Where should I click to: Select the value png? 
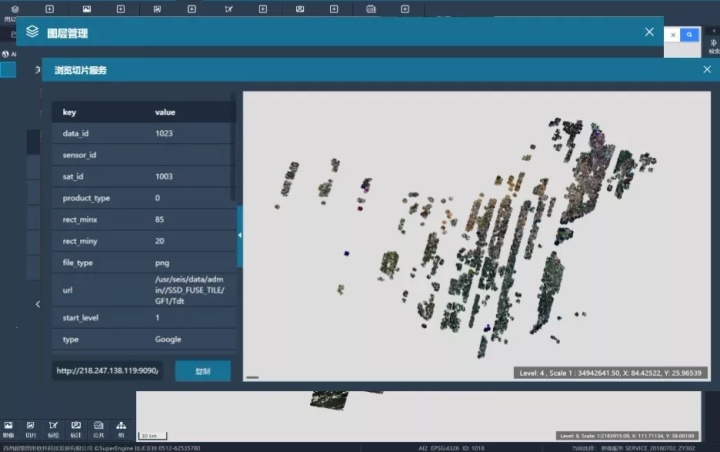tap(162, 263)
